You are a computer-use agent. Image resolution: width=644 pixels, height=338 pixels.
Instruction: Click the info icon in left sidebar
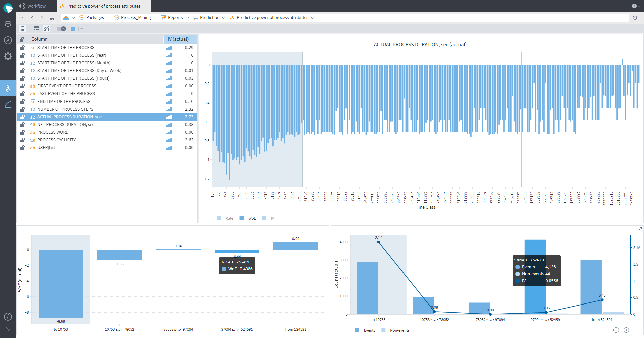point(8,317)
